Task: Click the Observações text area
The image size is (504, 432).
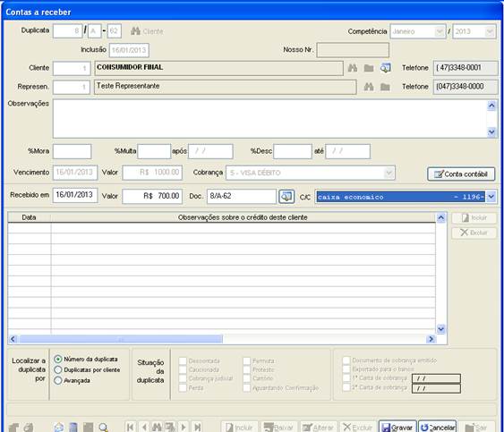Action: click(x=269, y=119)
